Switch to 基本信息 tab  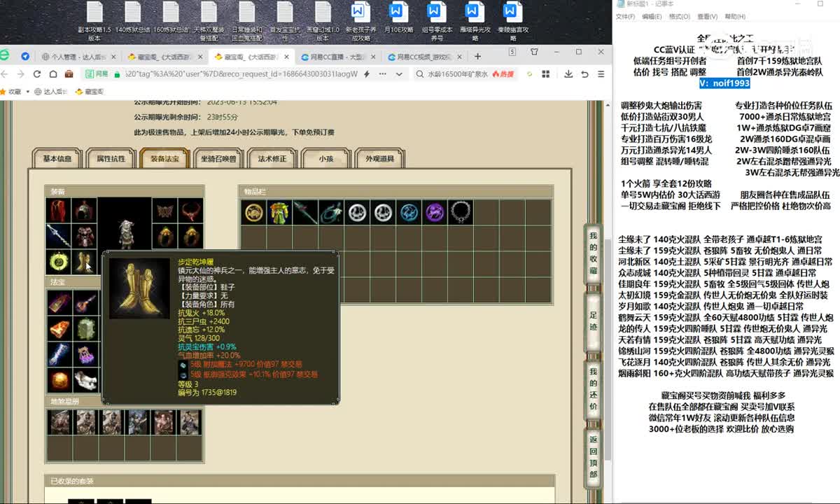click(57, 159)
